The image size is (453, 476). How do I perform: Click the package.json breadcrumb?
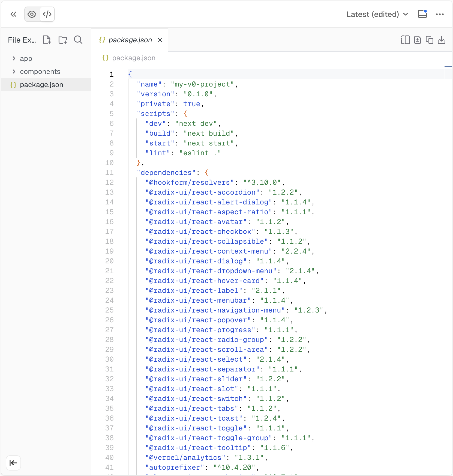pyautogui.click(x=129, y=58)
